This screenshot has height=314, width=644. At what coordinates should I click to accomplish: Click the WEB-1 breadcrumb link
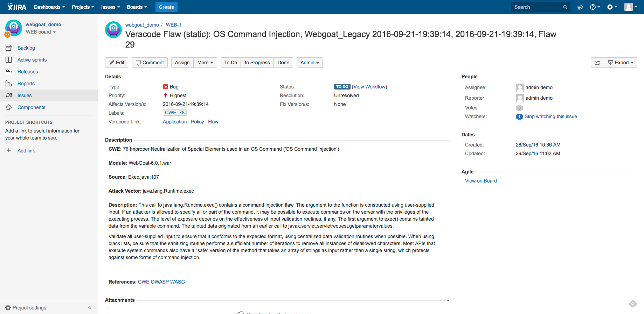pyautogui.click(x=173, y=25)
